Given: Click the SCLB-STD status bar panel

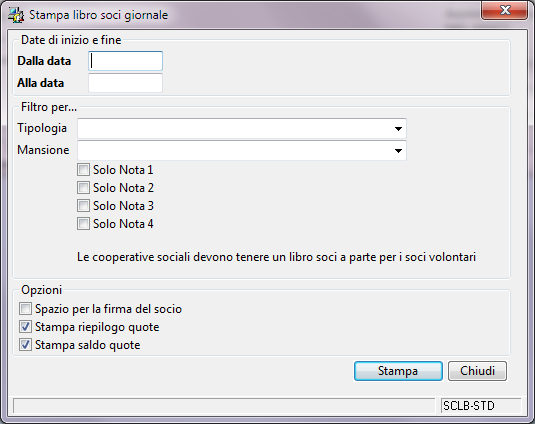Looking at the screenshot, I should pyautogui.click(x=481, y=406).
